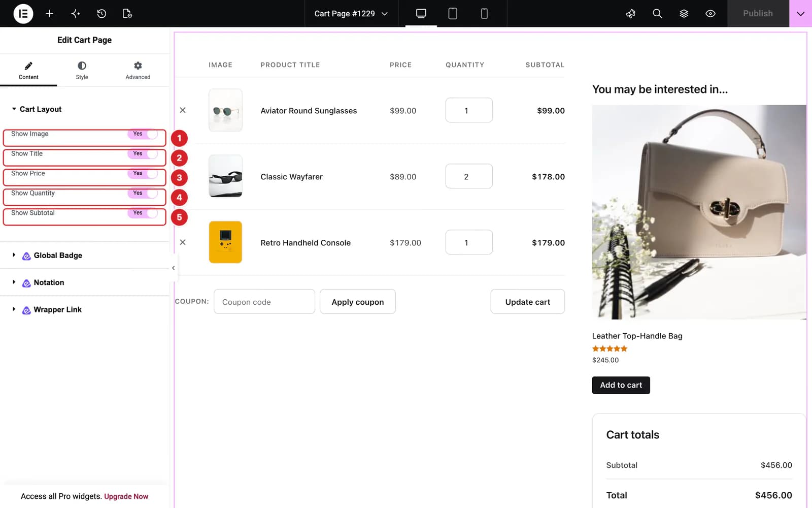Click the Publish button
Viewport: 812px width, 508px height.
(758, 14)
